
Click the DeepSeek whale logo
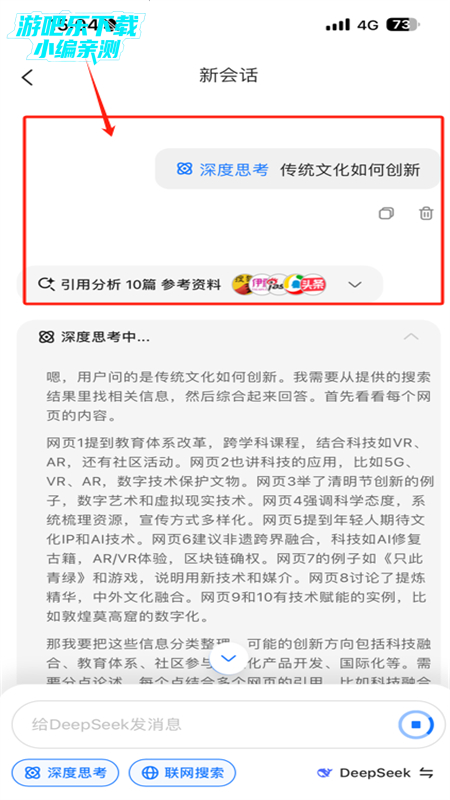coord(324,773)
